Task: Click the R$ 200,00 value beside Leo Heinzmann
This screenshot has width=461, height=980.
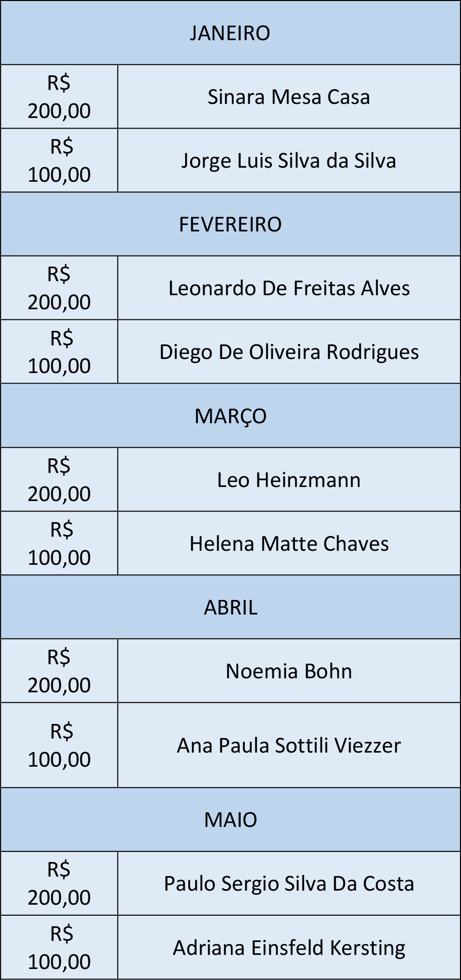Action: coord(59,480)
